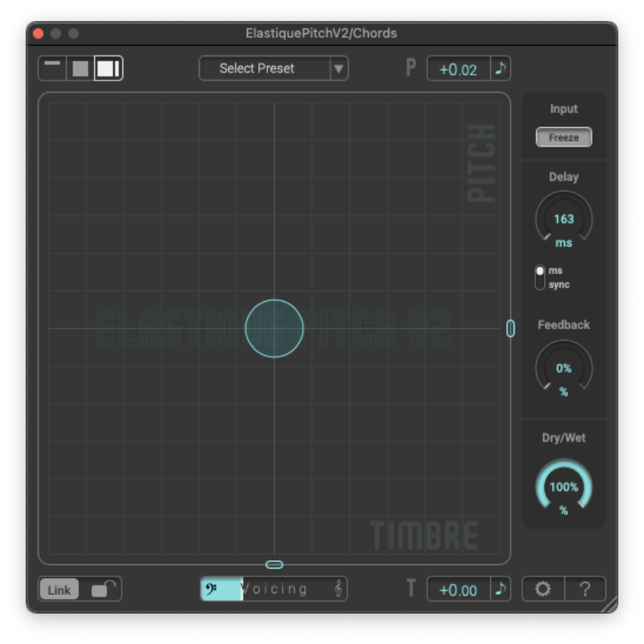Screen dimensions: 644x644
Task: Toggle the Link button
Action: (x=59, y=589)
